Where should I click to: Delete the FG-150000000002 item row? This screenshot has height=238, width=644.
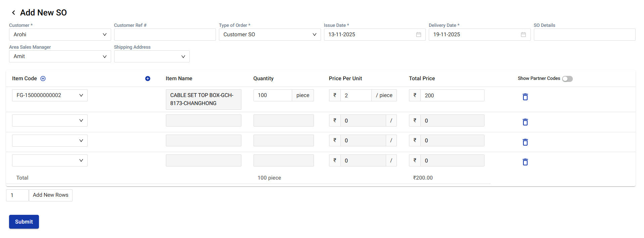(525, 97)
